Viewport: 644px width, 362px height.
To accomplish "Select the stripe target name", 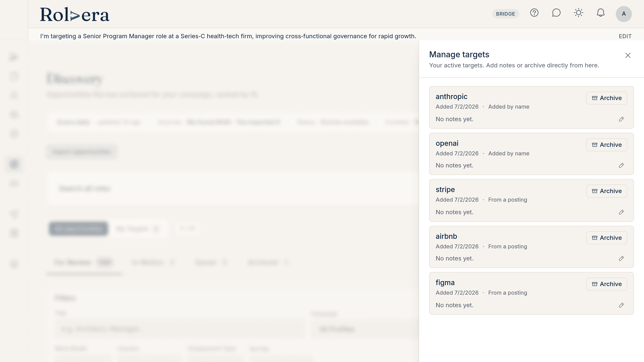I will pos(445,190).
